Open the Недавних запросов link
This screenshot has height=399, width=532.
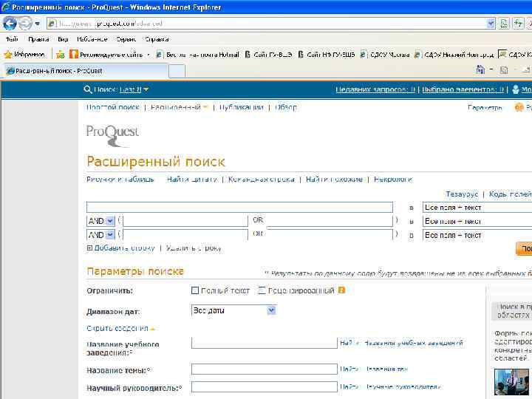(375, 89)
